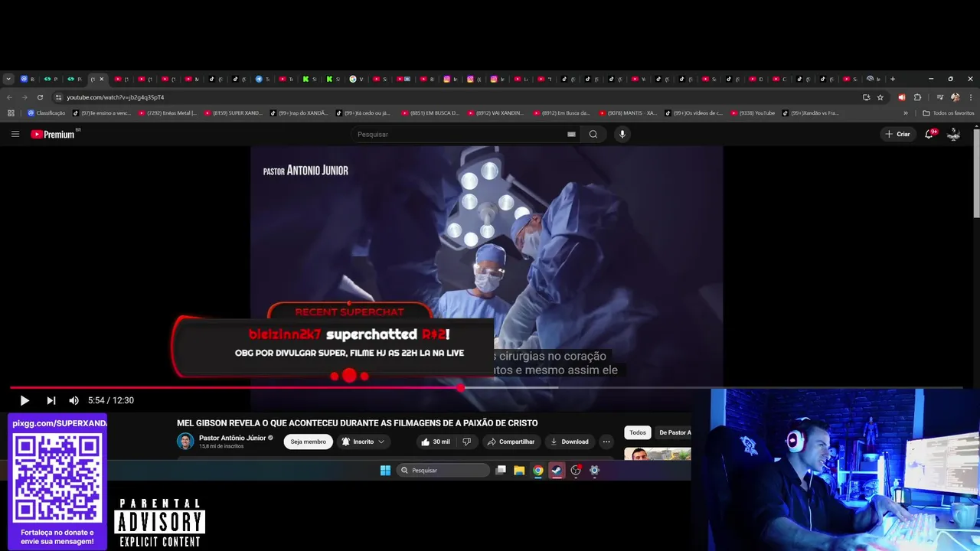This screenshot has height=551, width=980.
Task: Go back with browser back arrow
Action: point(9,97)
